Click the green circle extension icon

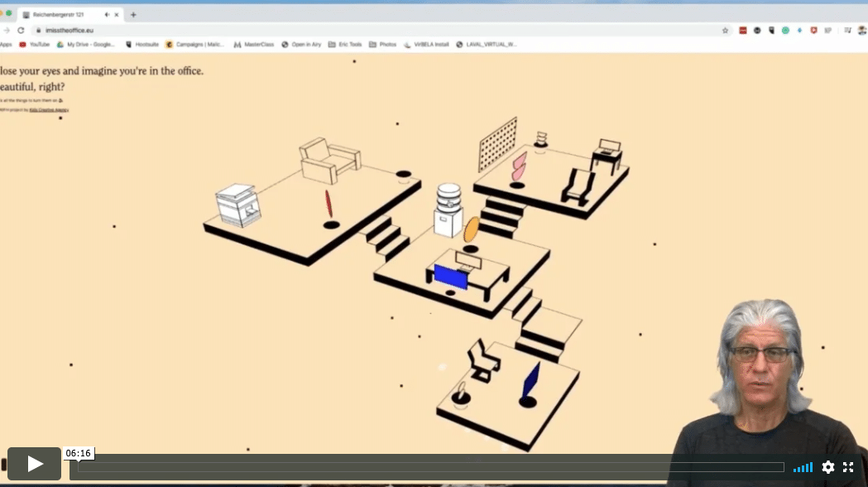[x=785, y=31]
